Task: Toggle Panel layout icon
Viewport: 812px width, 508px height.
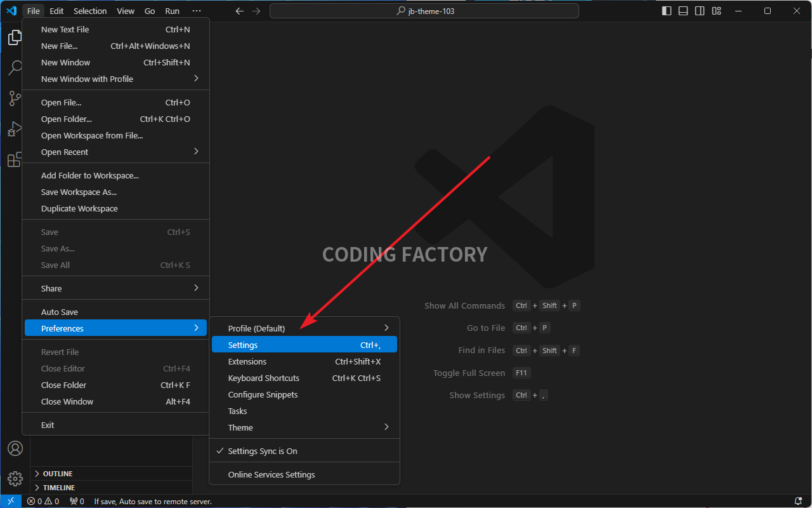Action: (683, 11)
